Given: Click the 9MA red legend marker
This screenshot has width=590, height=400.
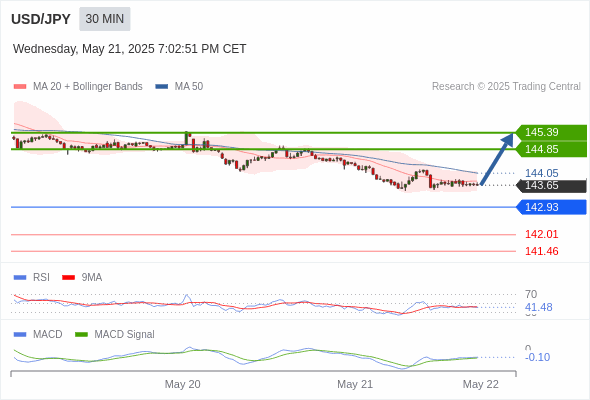Looking at the screenshot, I should pyautogui.click(x=68, y=278).
